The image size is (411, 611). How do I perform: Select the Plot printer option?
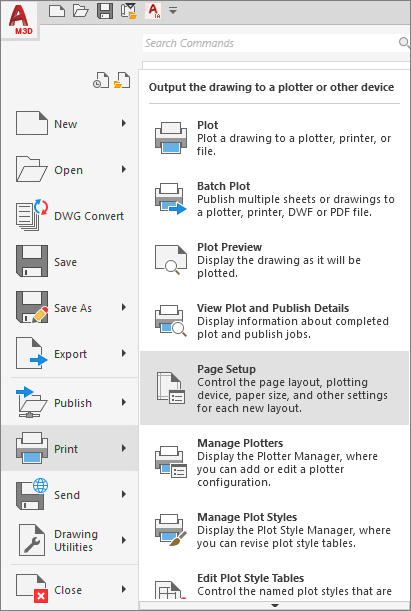(x=274, y=138)
